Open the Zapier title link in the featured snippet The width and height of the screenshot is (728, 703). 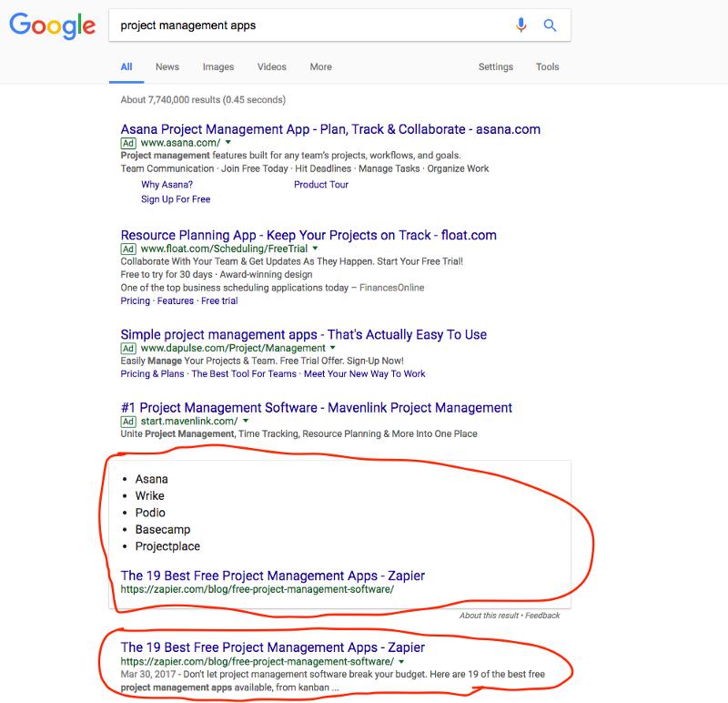point(272,576)
